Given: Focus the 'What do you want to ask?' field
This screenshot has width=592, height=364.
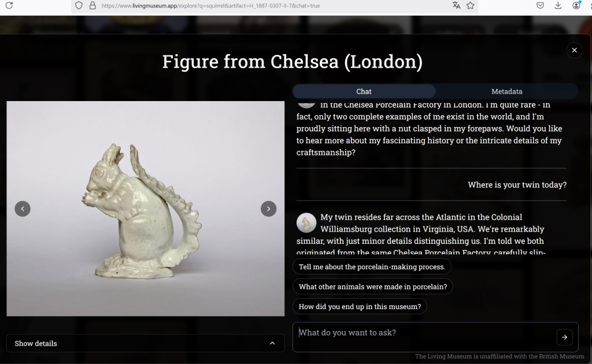Looking at the screenshot, I should pos(425,337).
